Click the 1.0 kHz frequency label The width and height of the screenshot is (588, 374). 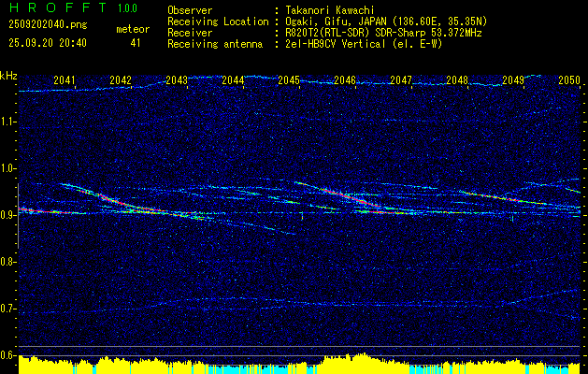click(x=8, y=168)
